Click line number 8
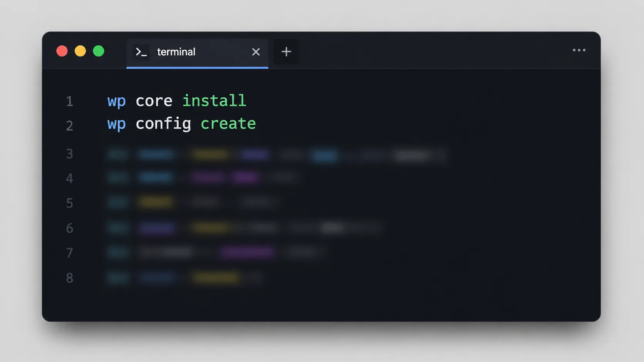 69,278
